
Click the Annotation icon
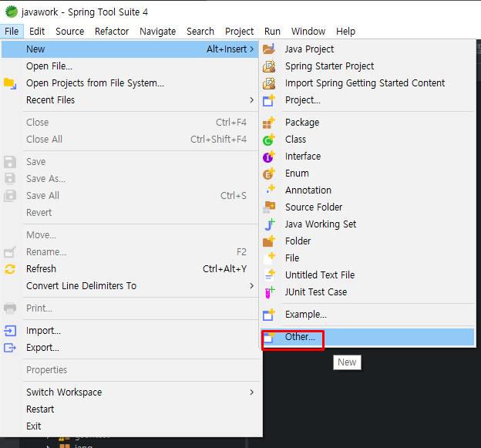point(269,190)
